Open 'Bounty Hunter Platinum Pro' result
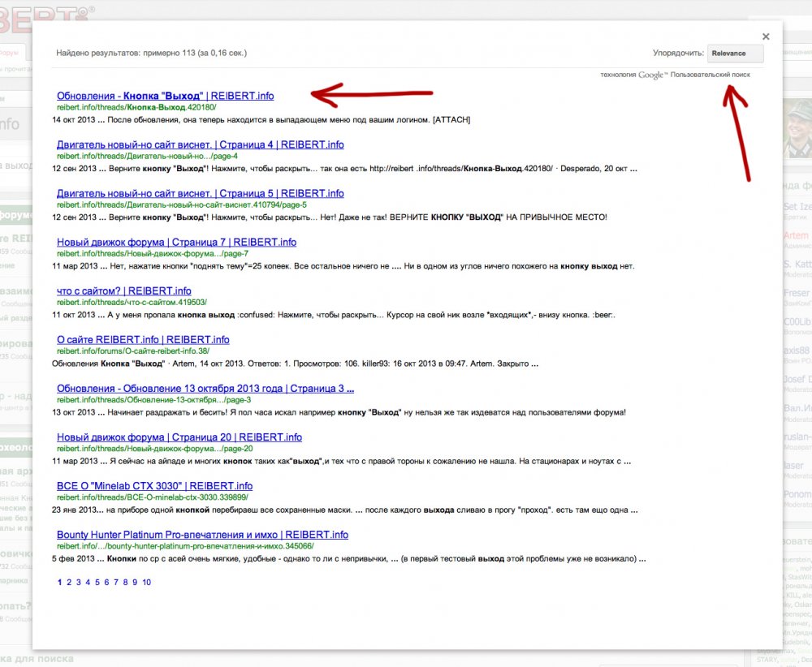Viewport: 812px width, 667px height. click(x=202, y=534)
